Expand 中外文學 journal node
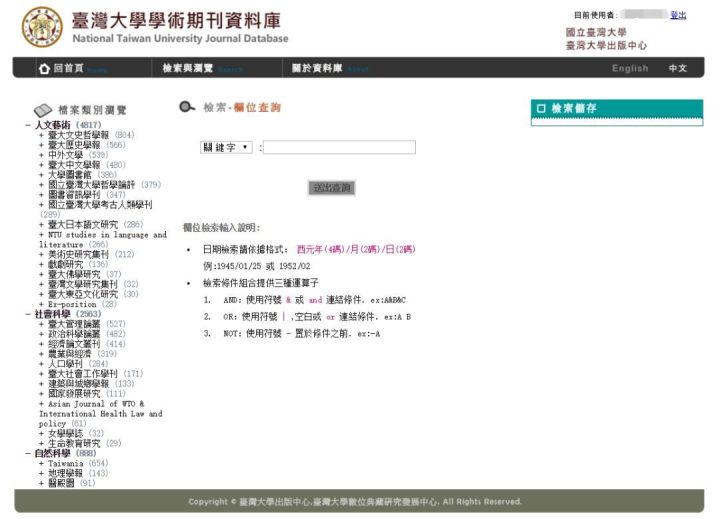 [41, 155]
